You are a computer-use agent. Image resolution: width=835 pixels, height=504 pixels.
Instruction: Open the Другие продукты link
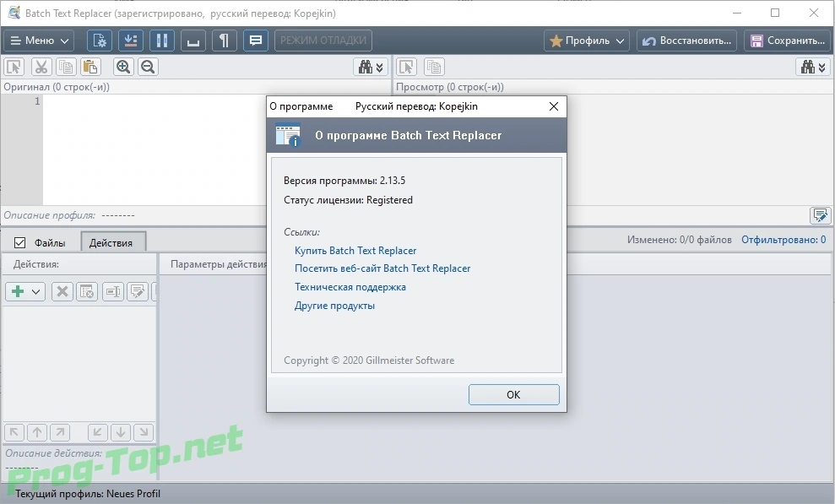point(334,306)
